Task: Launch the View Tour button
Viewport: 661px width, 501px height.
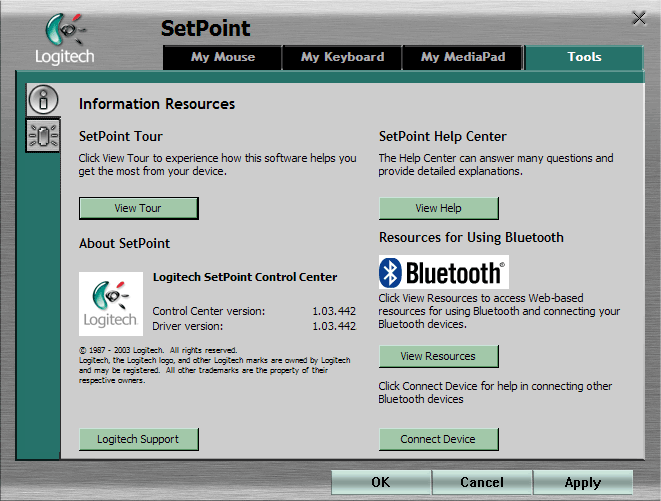Action: 139,208
